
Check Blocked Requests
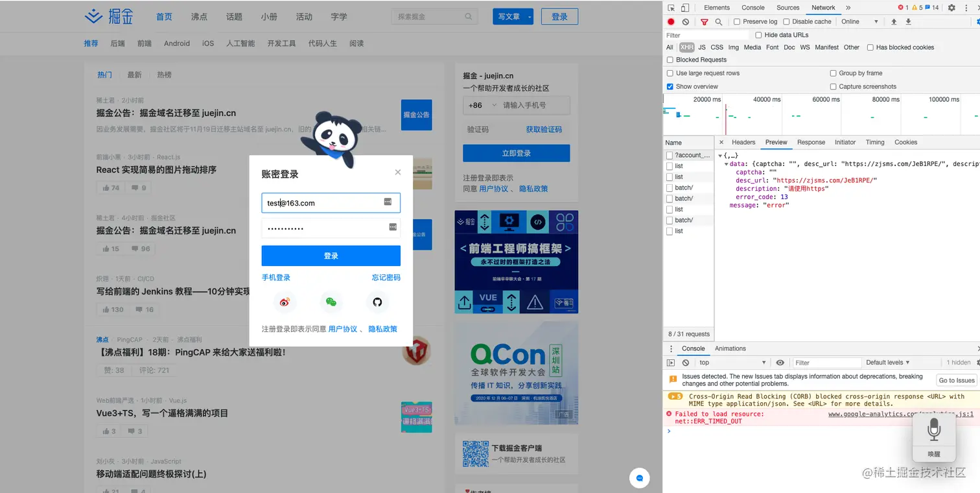[670, 60]
